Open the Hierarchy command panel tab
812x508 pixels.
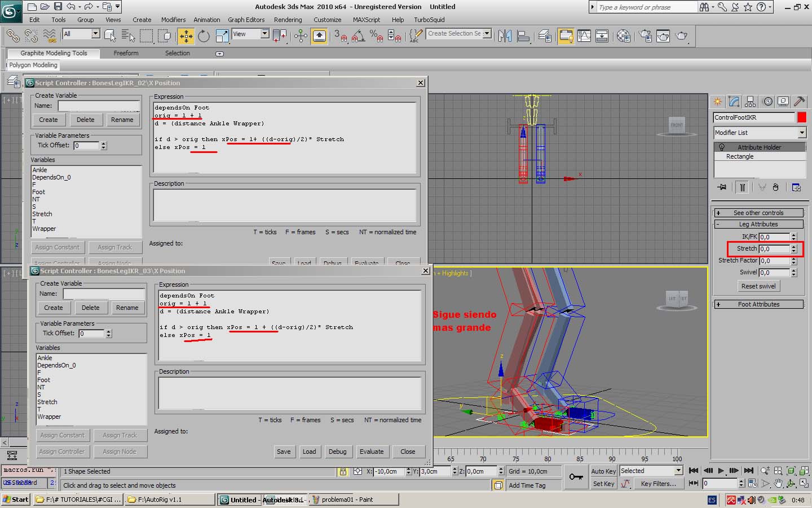pyautogui.click(x=750, y=102)
